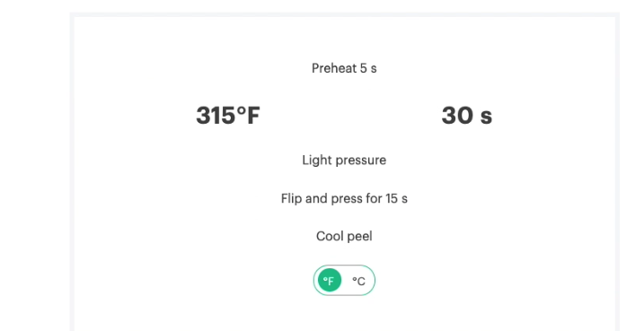The width and height of the screenshot is (644, 331).
Task: Click the word Light in pressure line
Action: pos(314,160)
